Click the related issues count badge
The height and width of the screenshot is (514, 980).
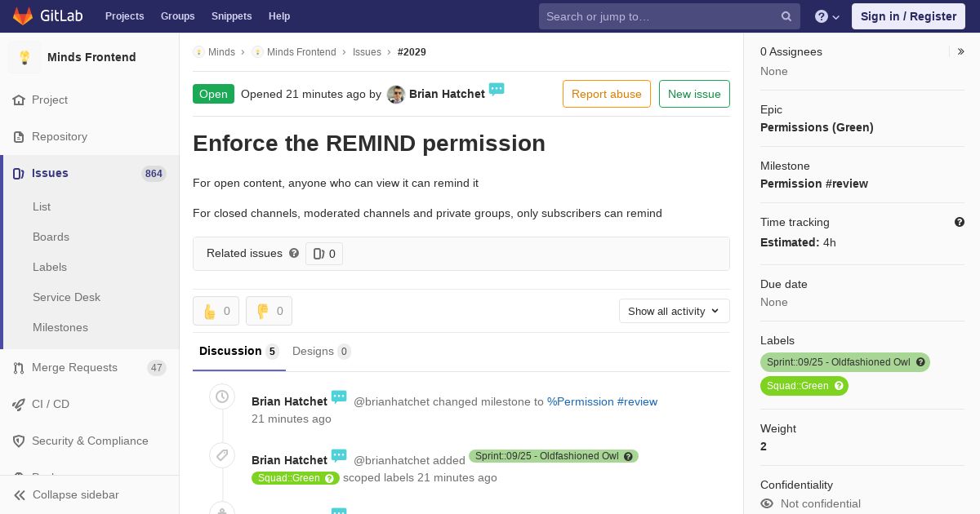324,254
